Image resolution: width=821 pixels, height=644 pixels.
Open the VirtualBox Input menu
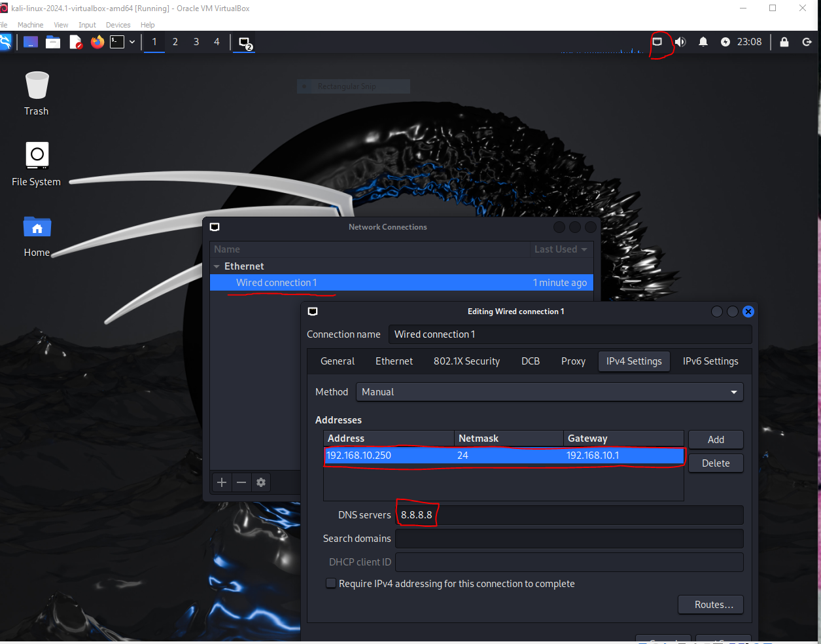click(x=87, y=25)
